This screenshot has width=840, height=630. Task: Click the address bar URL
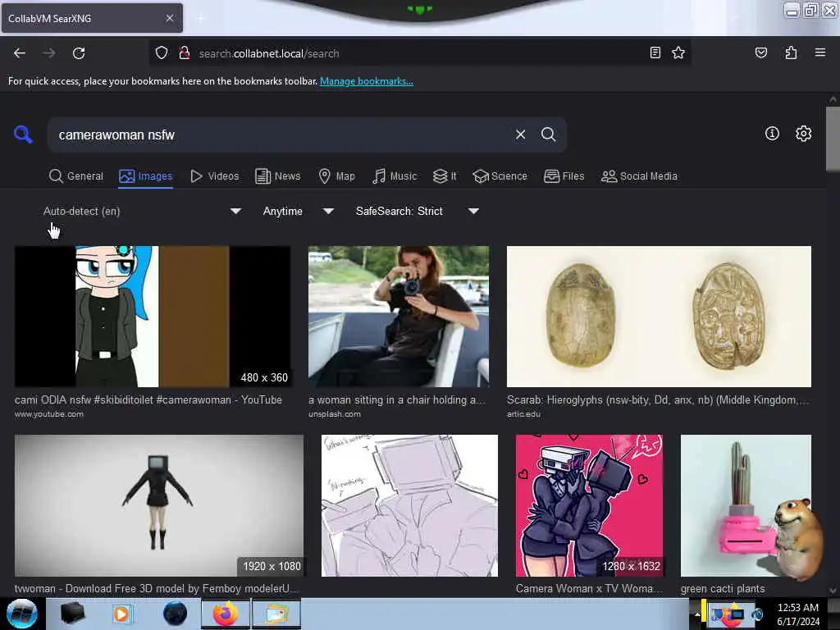click(269, 53)
